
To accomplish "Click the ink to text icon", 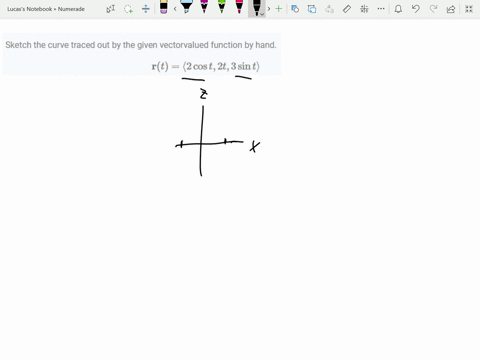I will point(329,9).
